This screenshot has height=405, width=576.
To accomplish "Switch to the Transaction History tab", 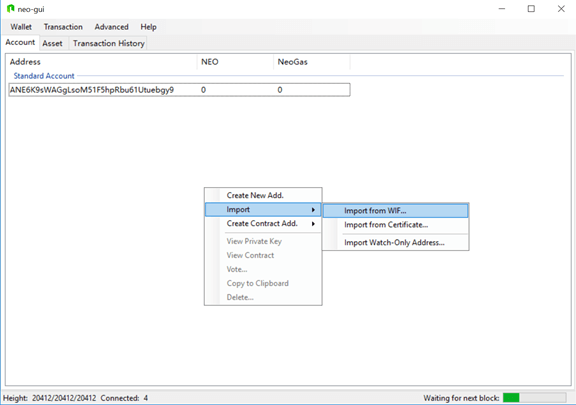I will [x=108, y=43].
